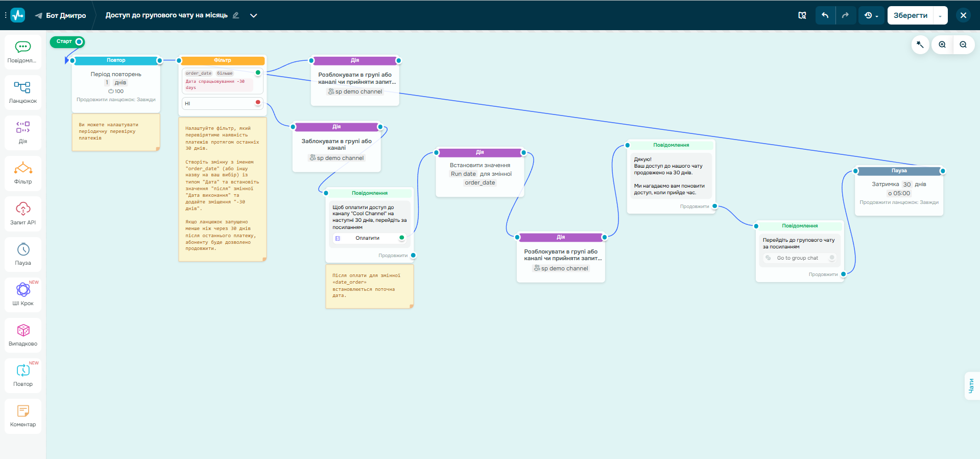This screenshot has height=459, width=980.
Task: Open the Чати side tab
Action: 971,386
